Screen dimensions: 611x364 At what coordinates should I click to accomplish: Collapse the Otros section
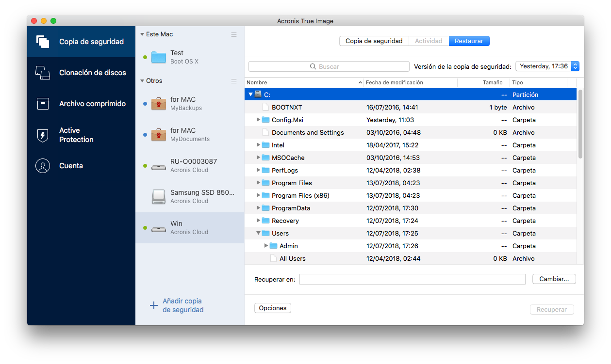tap(142, 81)
